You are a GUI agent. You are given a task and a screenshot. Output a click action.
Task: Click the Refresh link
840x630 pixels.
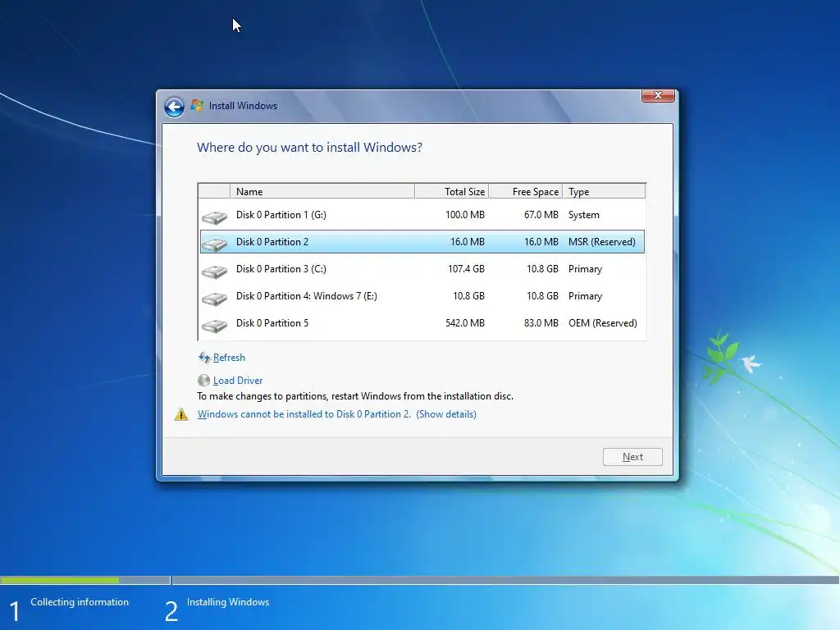(x=229, y=358)
